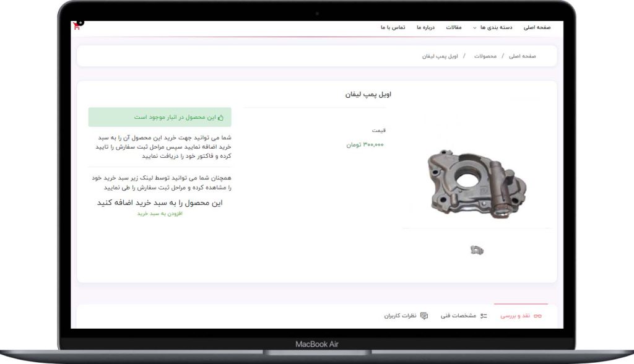Select the small oil pump thumbnail
The image size is (634, 364).
[477, 250]
